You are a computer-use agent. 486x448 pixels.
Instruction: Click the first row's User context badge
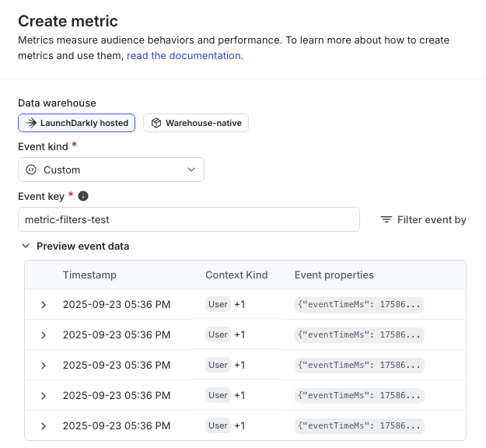point(219,304)
